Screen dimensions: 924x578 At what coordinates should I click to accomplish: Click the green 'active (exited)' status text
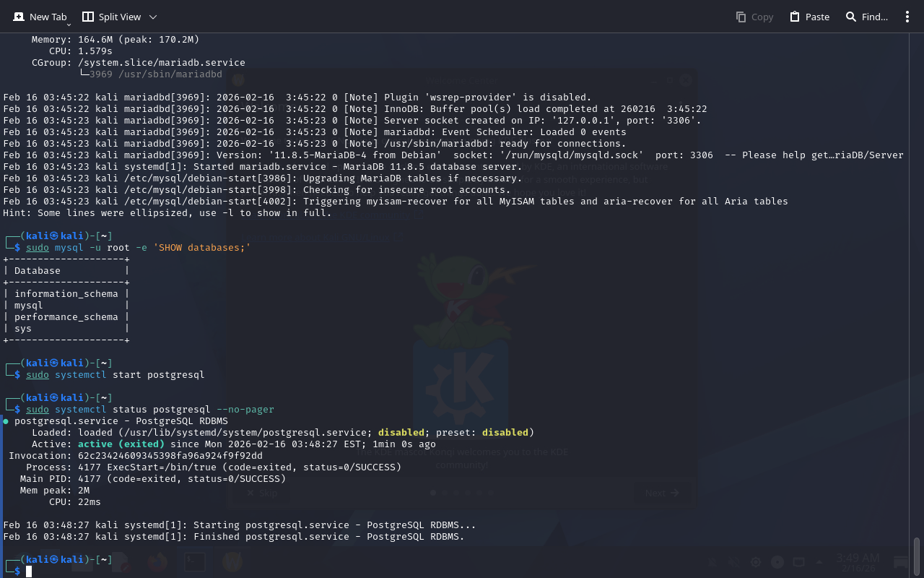(121, 444)
